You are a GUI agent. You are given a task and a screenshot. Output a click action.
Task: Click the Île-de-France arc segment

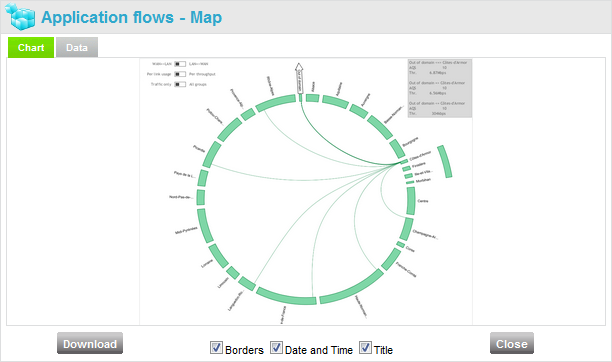pyautogui.click(x=286, y=296)
